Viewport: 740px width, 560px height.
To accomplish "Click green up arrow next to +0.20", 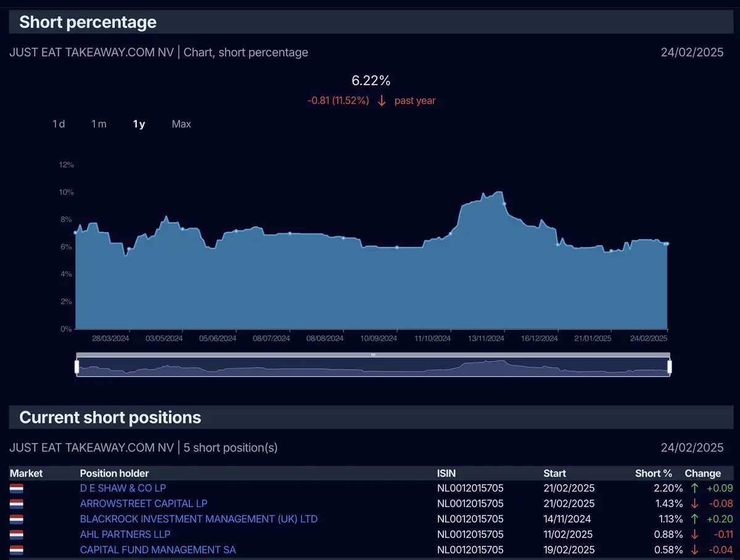I will tap(695, 519).
